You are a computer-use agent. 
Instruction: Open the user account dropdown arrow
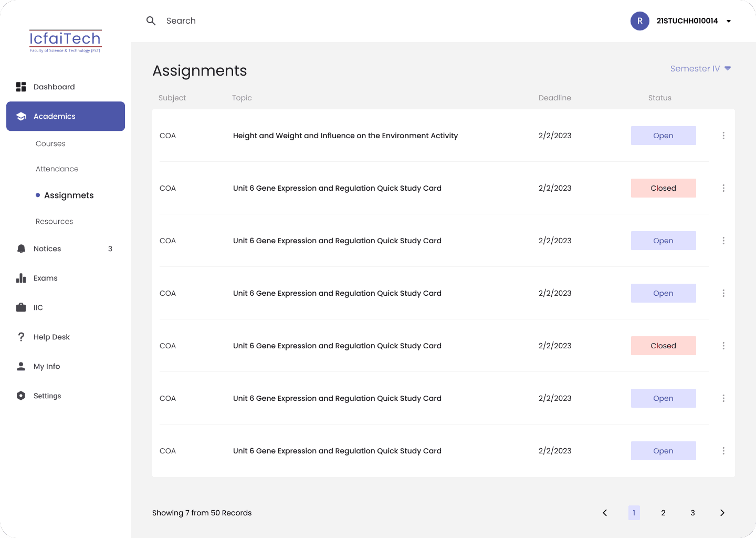(729, 21)
